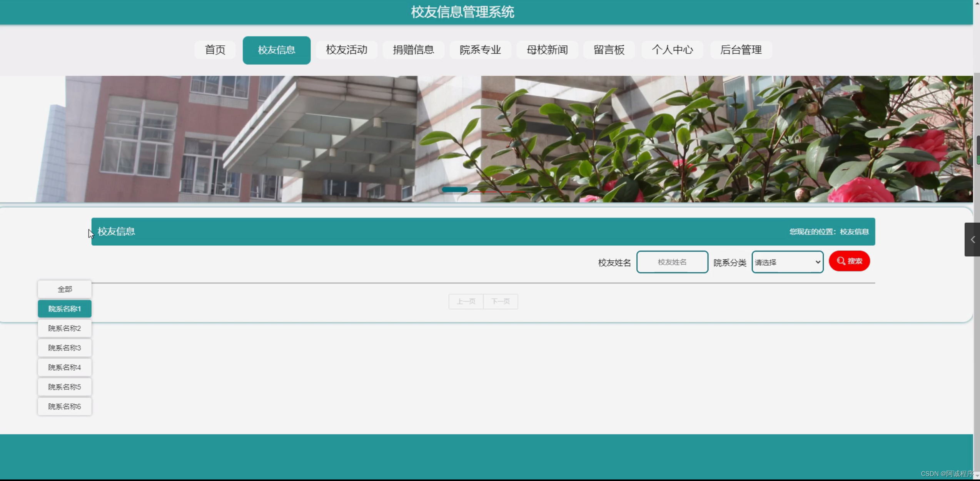Open 后台管理 from the top menu
Viewport: 980px width, 481px height.
click(x=741, y=50)
